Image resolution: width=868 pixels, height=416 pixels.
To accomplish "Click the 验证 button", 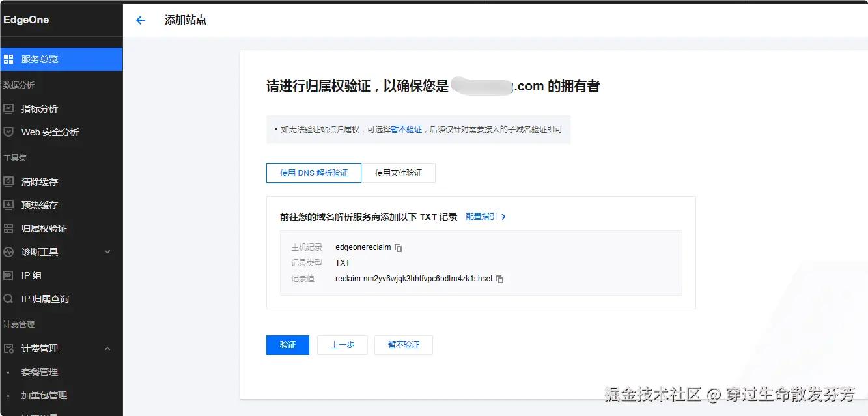I will [x=287, y=344].
